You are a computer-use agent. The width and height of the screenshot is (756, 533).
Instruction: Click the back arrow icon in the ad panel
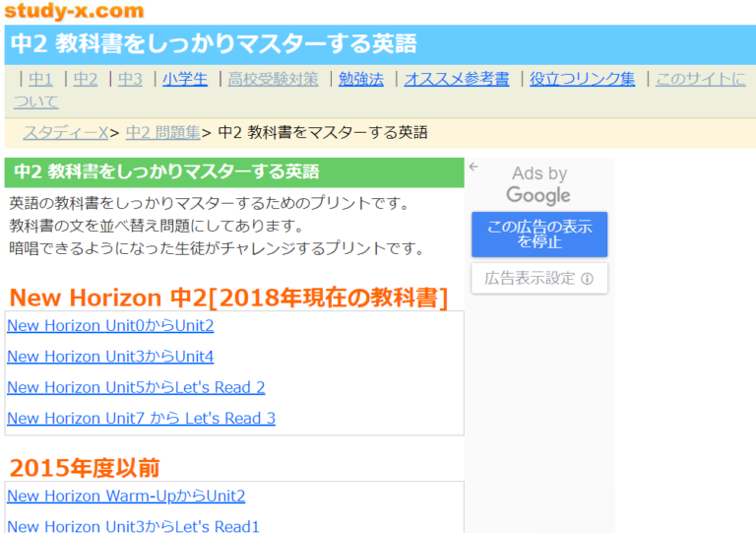tap(473, 167)
